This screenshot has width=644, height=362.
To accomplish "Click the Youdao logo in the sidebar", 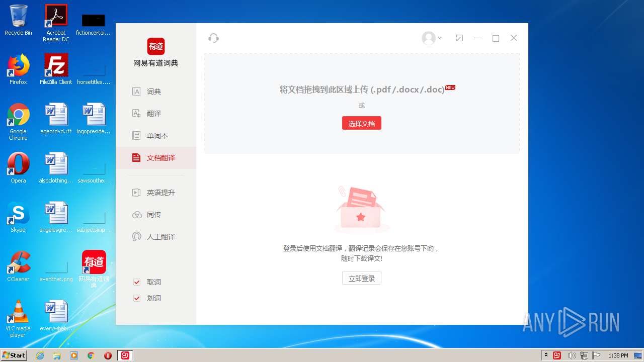I will (156, 46).
